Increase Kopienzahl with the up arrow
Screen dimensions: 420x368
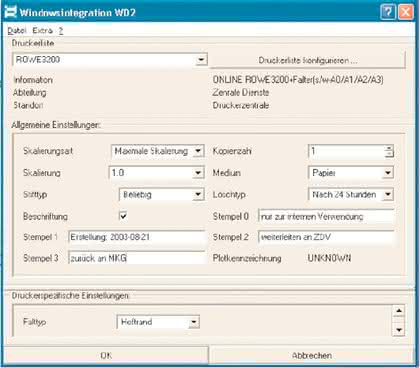click(389, 148)
